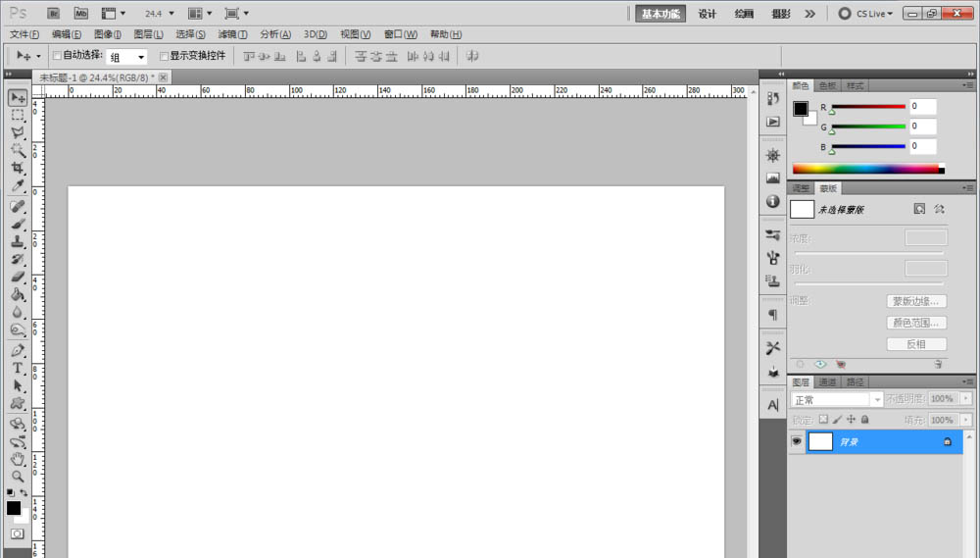Switch to the 通道 tab
The height and width of the screenshot is (558, 980).
[827, 382]
